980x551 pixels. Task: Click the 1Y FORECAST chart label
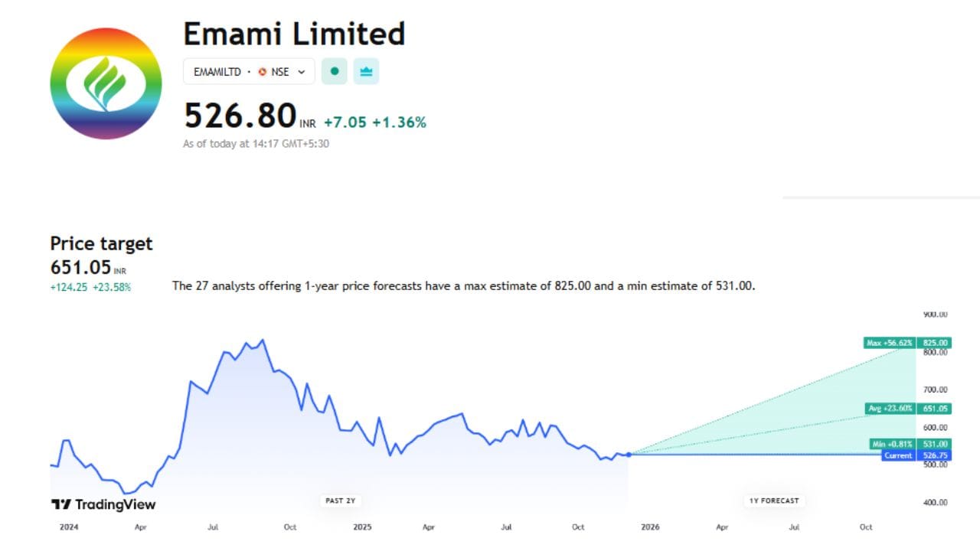click(774, 500)
